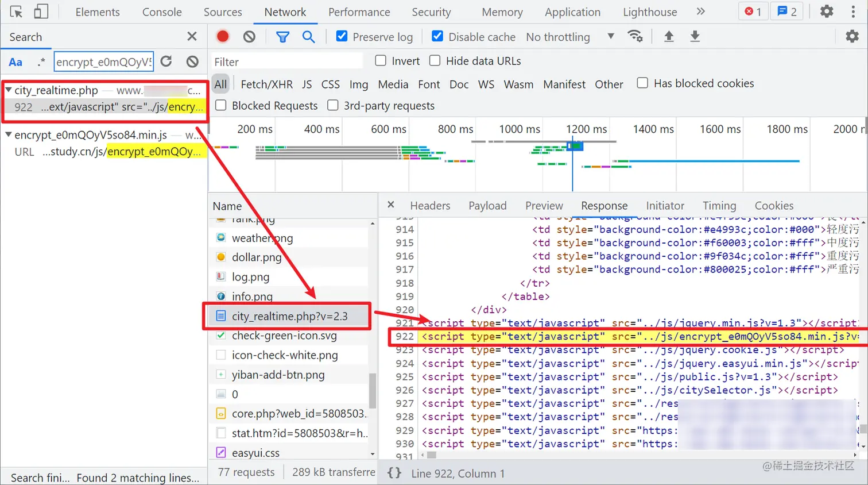Click the search query input field
The image size is (868, 485).
click(x=104, y=61)
